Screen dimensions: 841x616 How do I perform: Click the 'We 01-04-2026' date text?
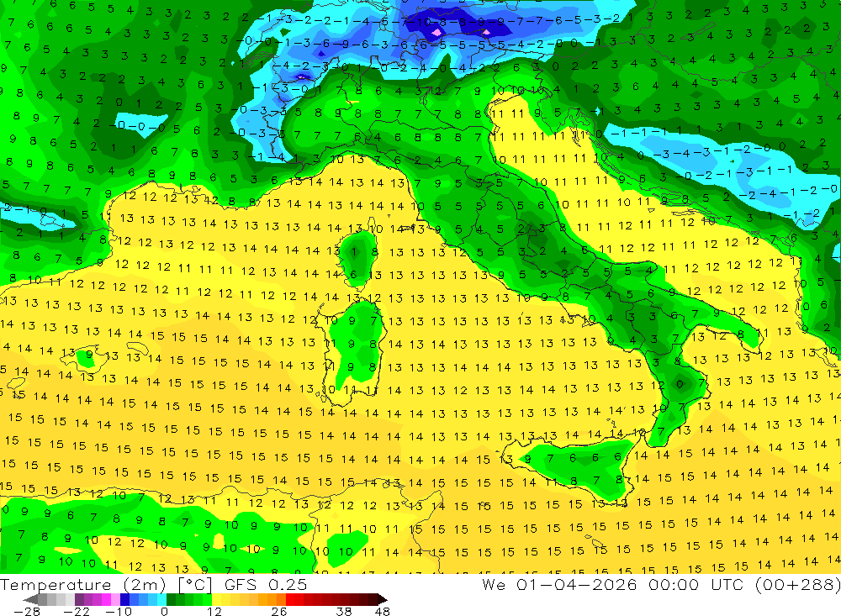coord(559,584)
